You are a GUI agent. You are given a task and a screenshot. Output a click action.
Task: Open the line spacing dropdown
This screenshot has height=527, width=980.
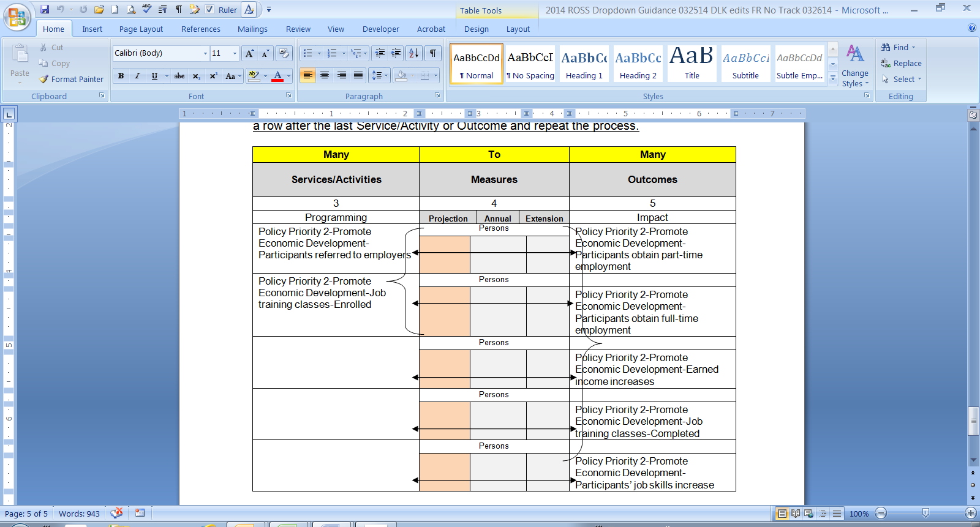click(380, 75)
